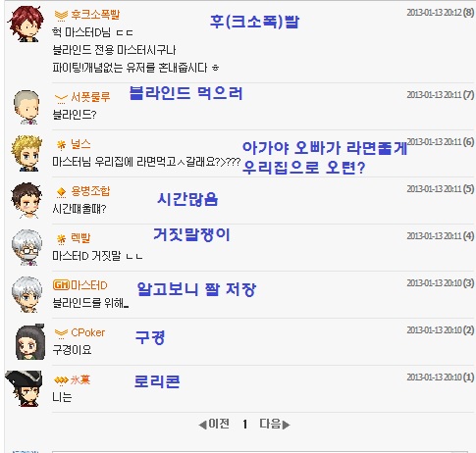Click the pirate-hat avatar of 氷菓
Viewport: 476px width, 453px height.
(x=24, y=388)
